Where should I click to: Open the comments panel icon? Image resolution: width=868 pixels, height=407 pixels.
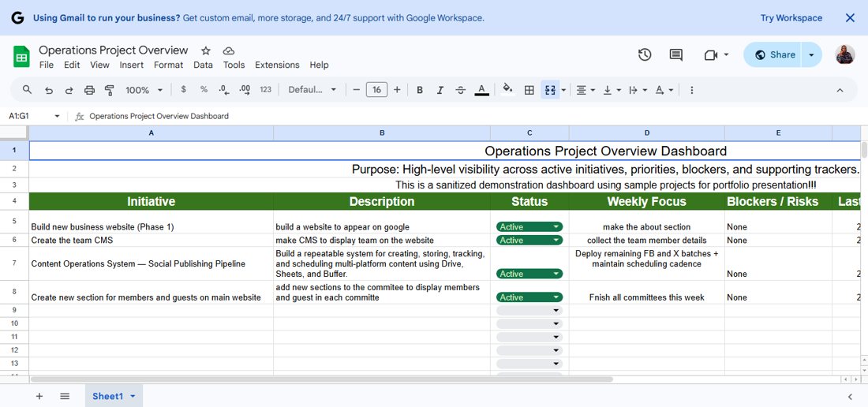(675, 54)
